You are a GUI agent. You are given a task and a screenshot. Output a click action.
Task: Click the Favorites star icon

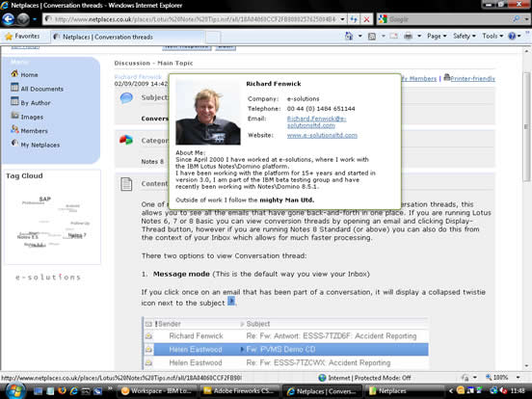pos(9,37)
